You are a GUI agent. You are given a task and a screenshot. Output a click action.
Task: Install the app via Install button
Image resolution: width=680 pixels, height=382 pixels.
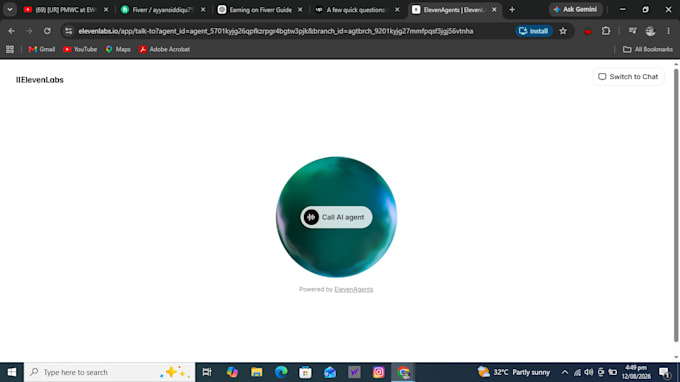[x=534, y=31]
